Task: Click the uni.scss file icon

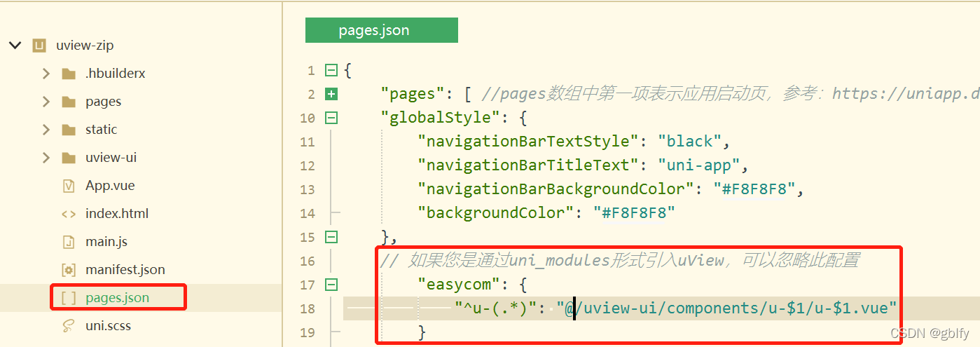Action: (x=69, y=326)
